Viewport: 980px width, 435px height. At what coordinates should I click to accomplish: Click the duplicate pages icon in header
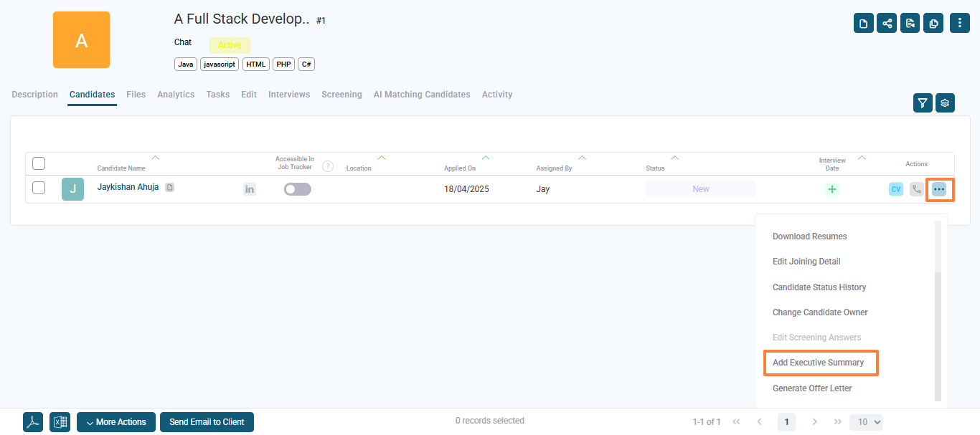click(933, 23)
